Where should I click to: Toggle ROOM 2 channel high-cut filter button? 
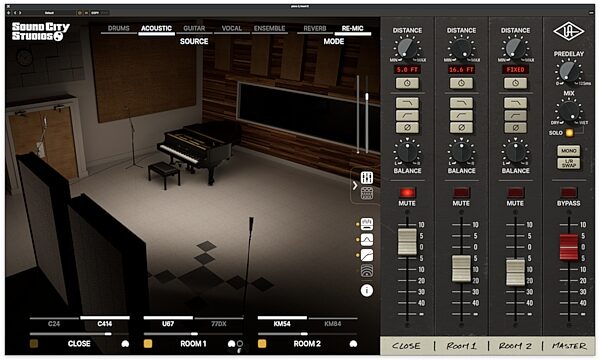click(x=515, y=103)
